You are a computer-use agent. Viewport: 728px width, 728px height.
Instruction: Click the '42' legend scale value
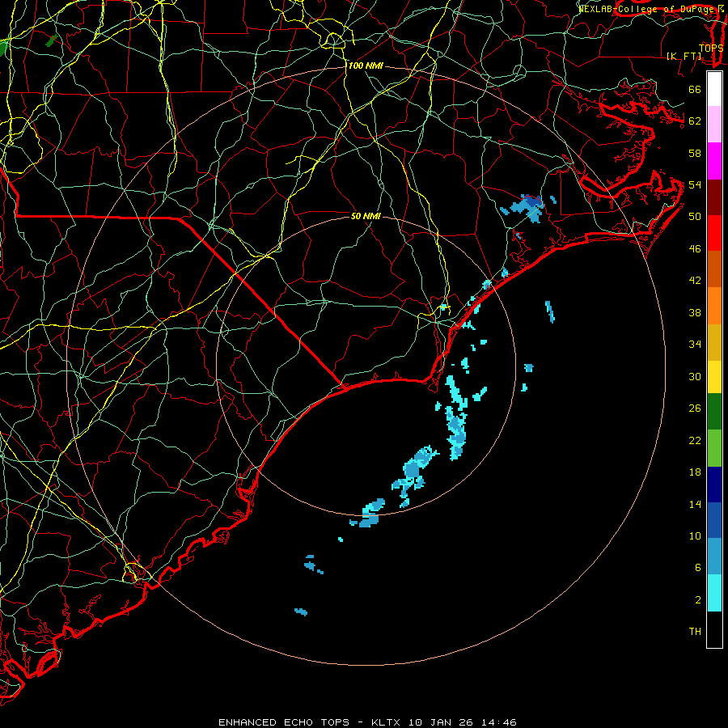695,281
